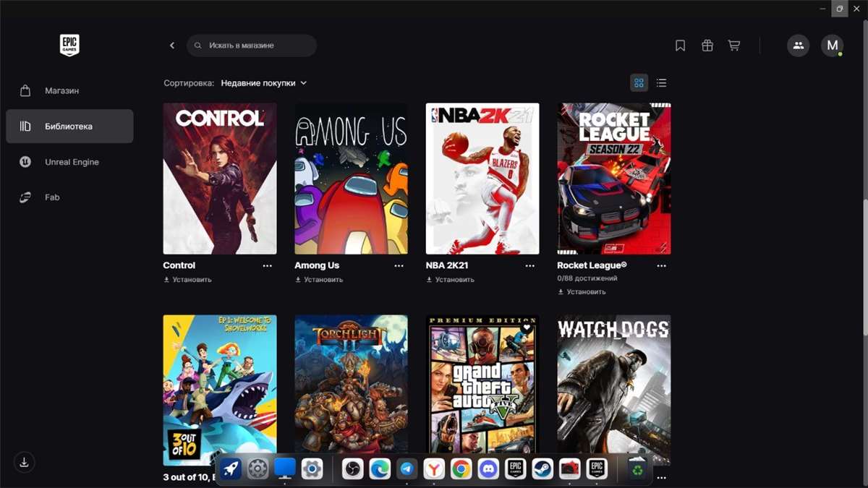Open the downloads icon in sidebar bottom
The width and height of the screenshot is (868, 488).
pos(25,462)
